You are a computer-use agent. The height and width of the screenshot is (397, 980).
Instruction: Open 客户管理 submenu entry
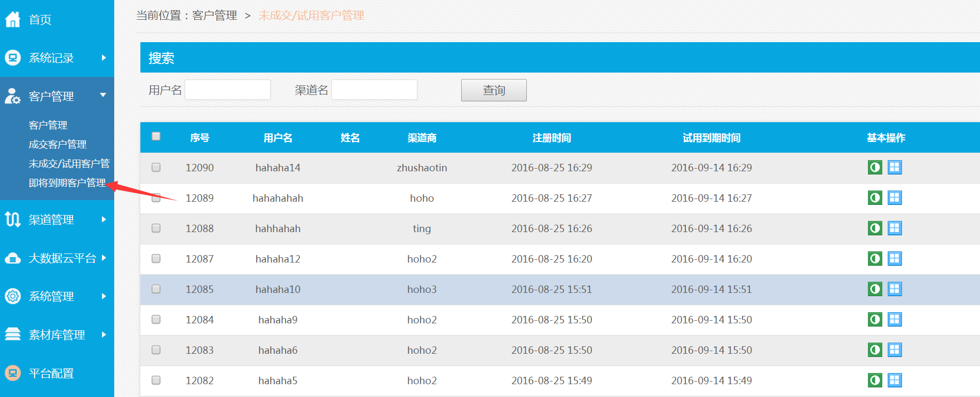(x=48, y=125)
